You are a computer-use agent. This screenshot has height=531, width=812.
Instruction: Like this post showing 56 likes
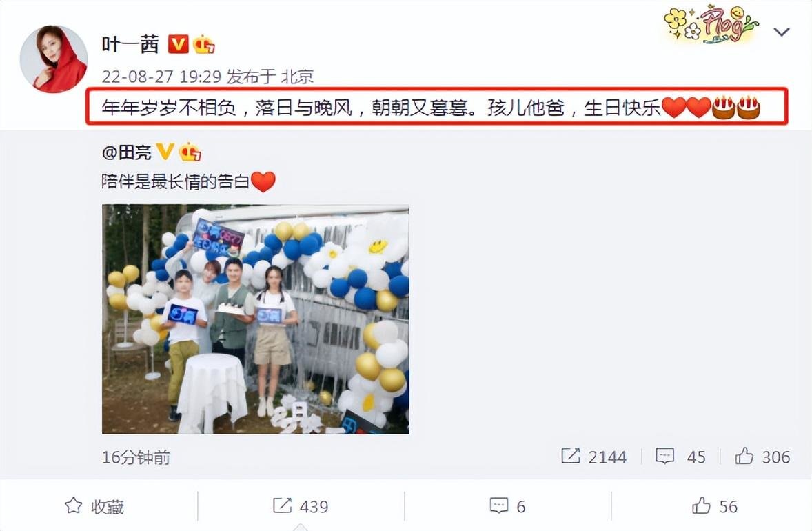(715, 506)
